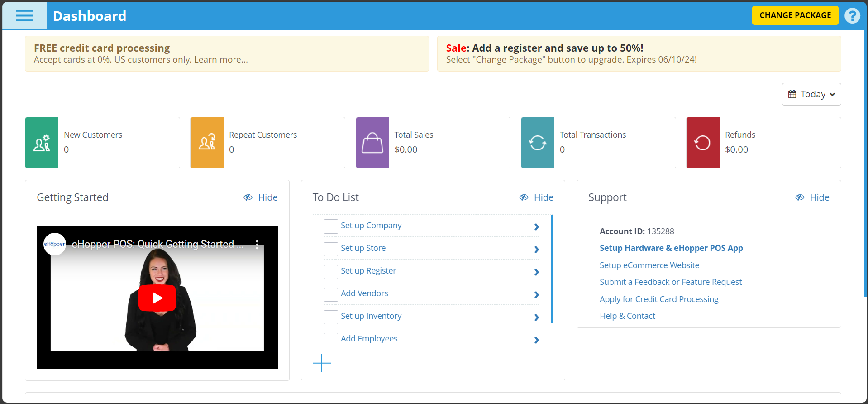The image size is (868, 404).
Task: Click the CHANGE PACKAGE button
Action: tap(795, 15)
